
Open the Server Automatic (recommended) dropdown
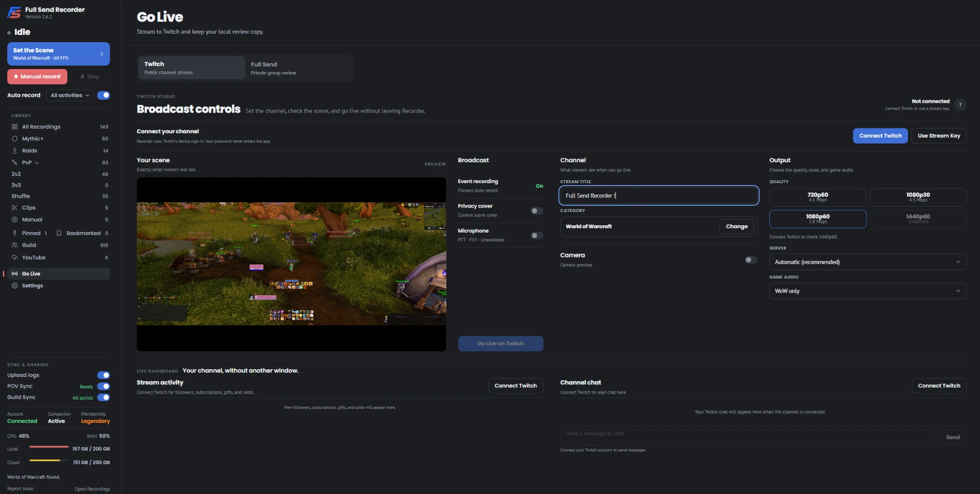pyautogui.click(x=868, y=262)
